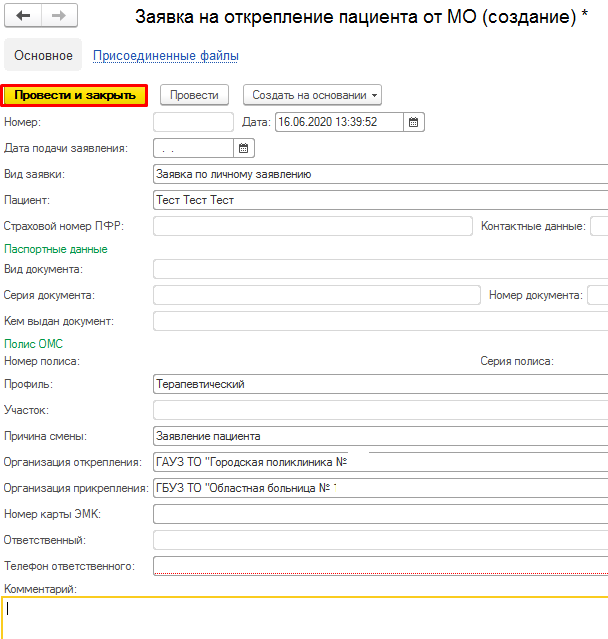Click the Причина смены field
Viewport: 608px width, 639px height.
click(380, 436)
